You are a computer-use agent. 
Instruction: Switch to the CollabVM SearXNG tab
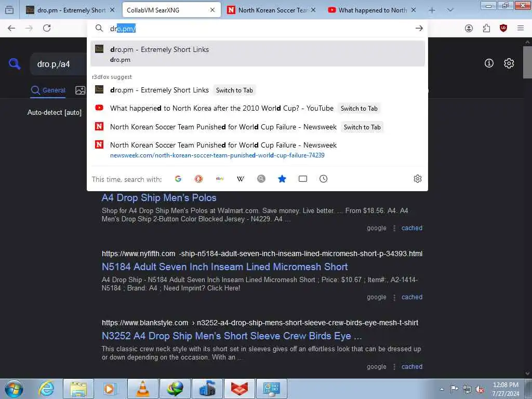tap(171, 10)
